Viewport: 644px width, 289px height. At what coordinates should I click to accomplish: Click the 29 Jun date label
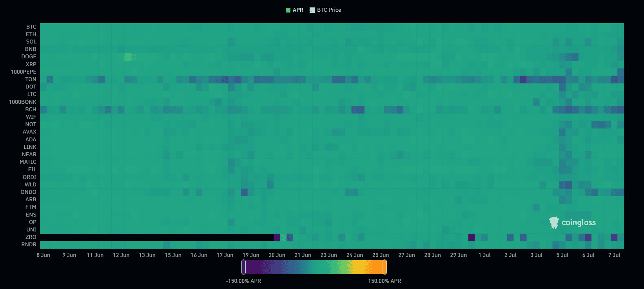(459, 255)
